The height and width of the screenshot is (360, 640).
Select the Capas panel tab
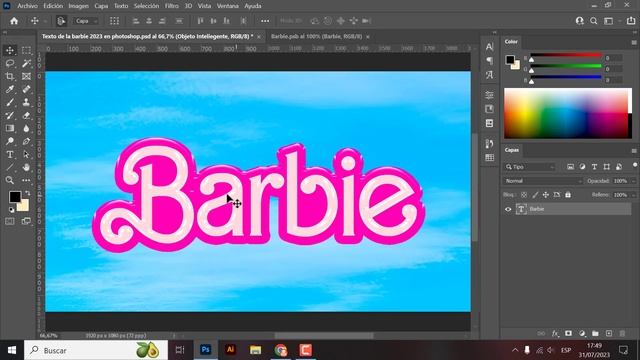point(511,150)
